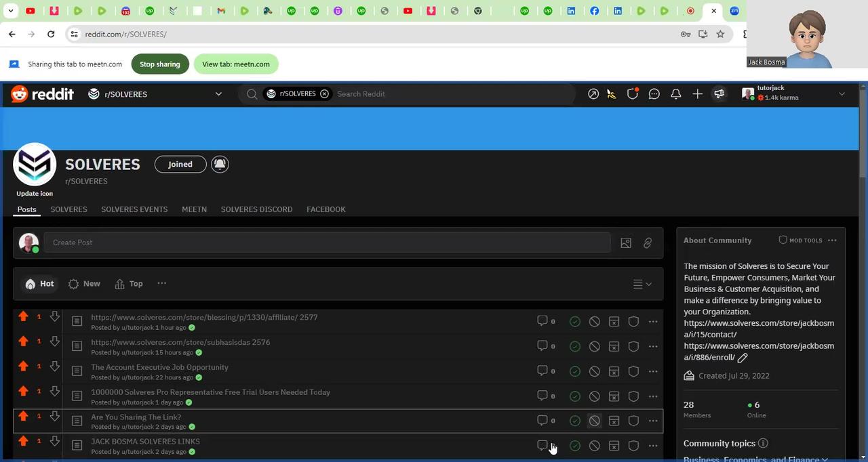Click the image upload icon in Create Post

tap(626, 243)
